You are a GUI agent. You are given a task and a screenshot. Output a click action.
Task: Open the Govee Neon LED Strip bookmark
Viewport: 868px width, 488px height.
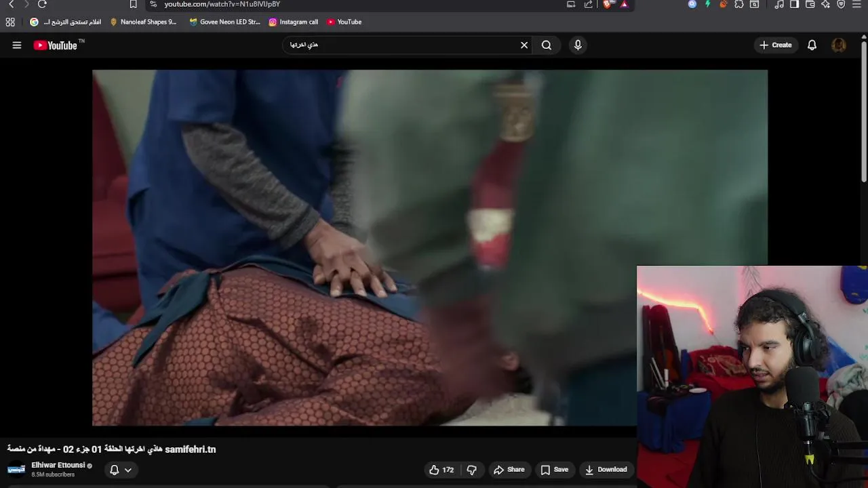224,22
